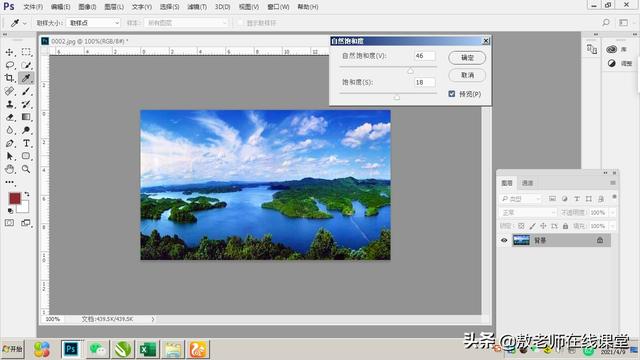Select the Clone Stamp tool
Image resolution: width=640 pixels, height=360 pixels.
coord(10,104)
